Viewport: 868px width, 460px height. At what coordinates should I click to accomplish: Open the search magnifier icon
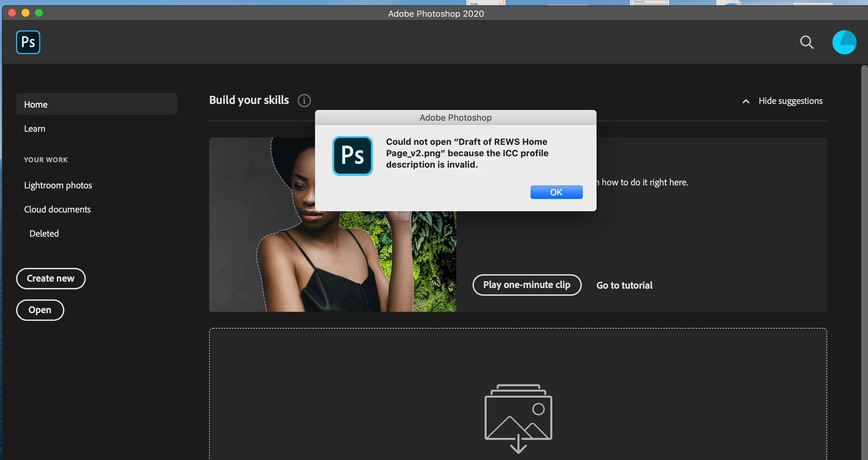tap(806, 43)
